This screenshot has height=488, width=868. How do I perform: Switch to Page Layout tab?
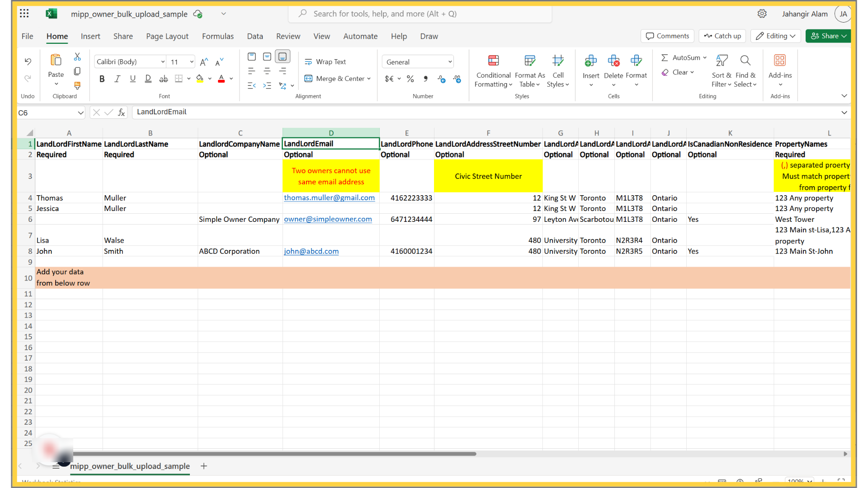pyautogui.click(x=167, y=36)
